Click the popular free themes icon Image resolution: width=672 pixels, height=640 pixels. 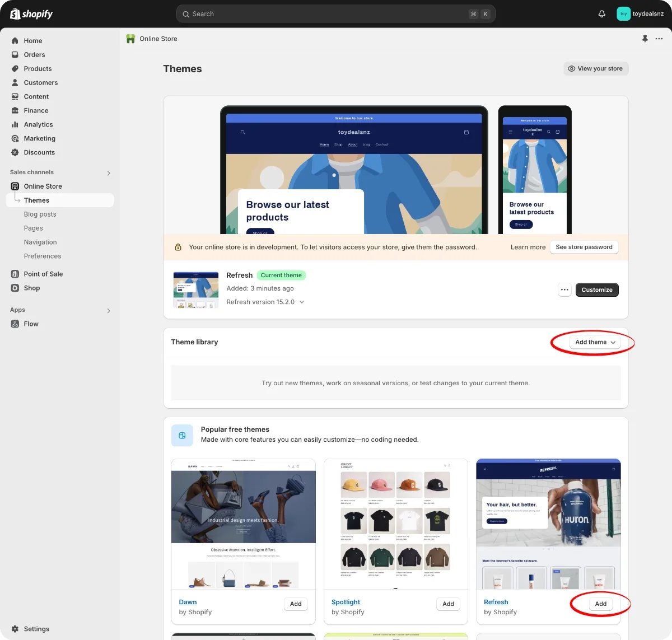coord(182,436)
